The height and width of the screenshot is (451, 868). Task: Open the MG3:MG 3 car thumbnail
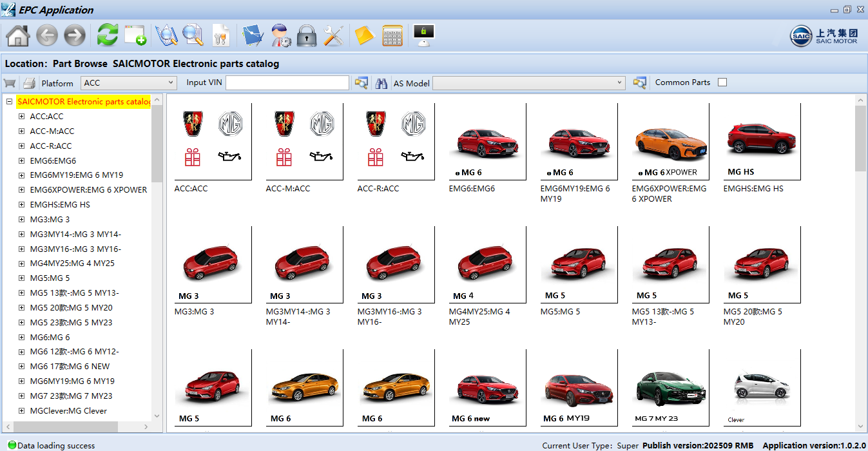tap(213, 265)
